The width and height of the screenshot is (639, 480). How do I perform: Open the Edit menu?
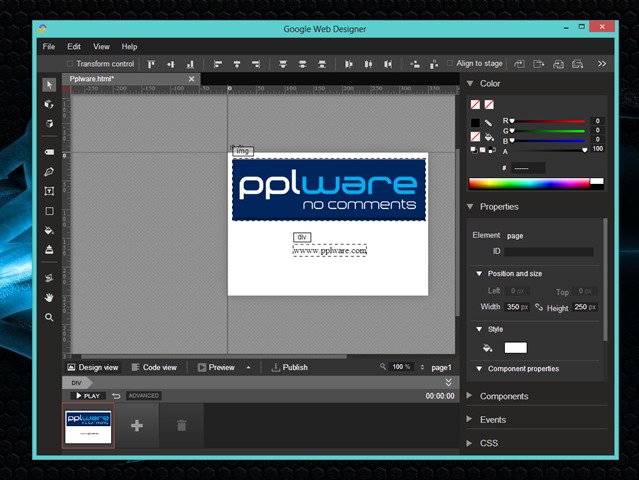tap(74, 46)
